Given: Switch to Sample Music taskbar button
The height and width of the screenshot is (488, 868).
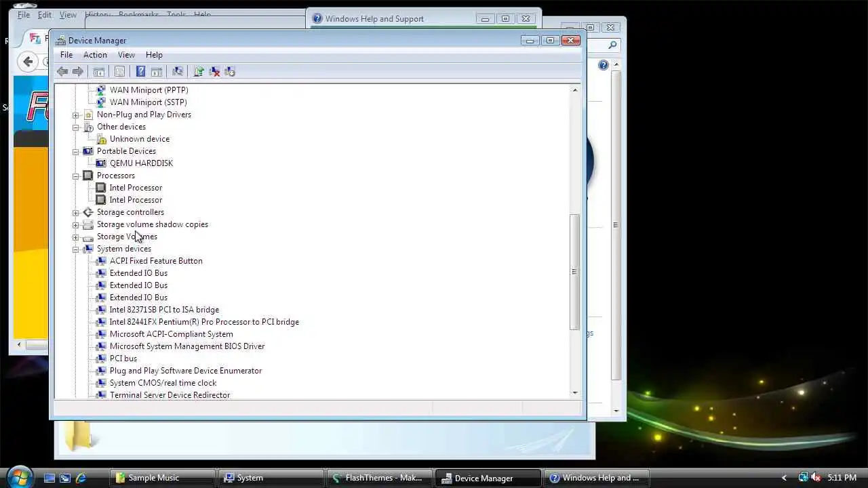Looking at the screenshot, I should (x=162, y=478).
